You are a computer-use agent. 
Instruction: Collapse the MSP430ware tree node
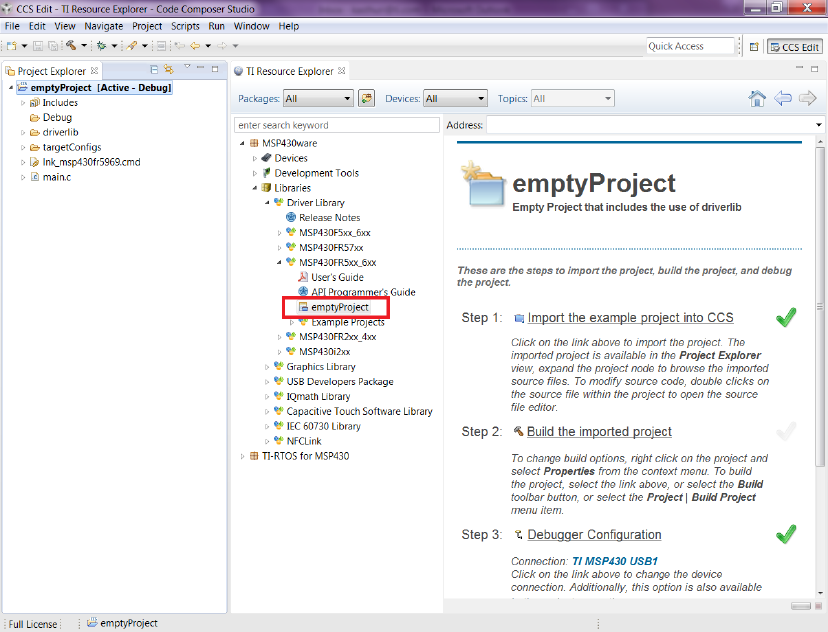point(242,143)
